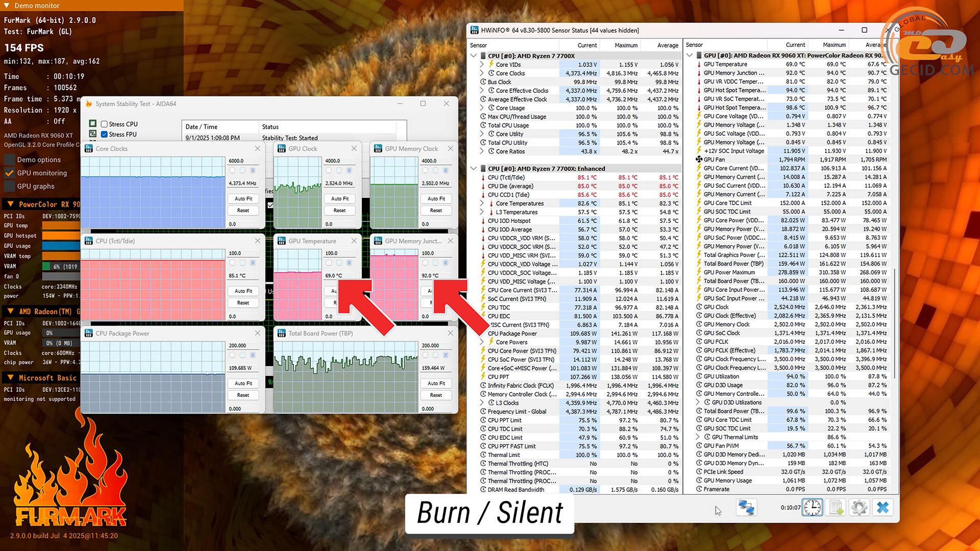Viewport: 980px width, 551px height.
Task: Click the HWiNFO logging start file icon
Action: 836,508
